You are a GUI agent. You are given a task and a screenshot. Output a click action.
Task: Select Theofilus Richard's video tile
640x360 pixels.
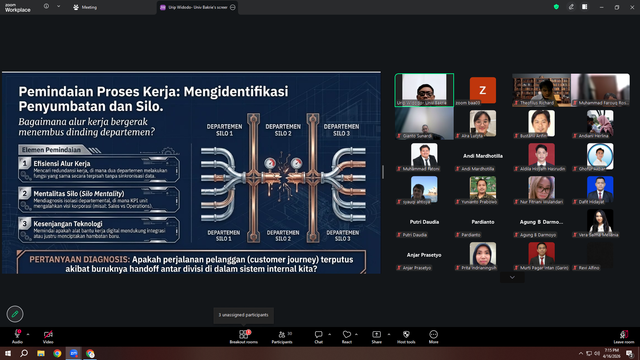542,90
